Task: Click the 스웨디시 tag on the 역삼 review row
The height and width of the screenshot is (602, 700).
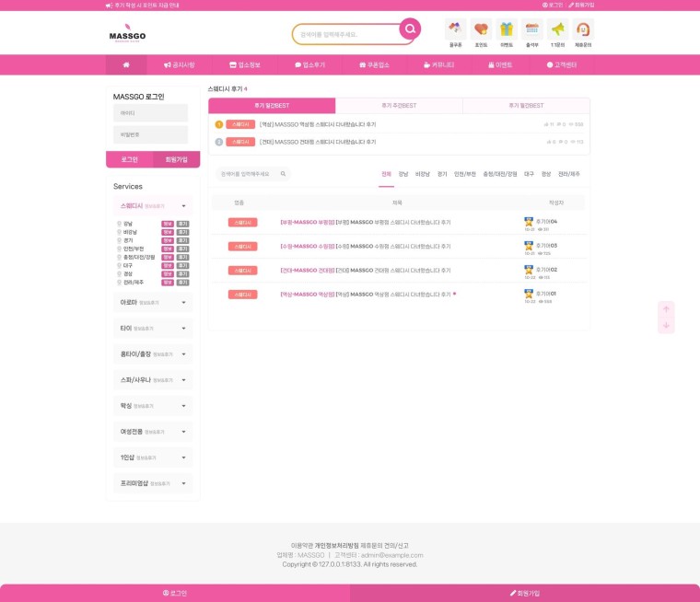Action: click(x=242, y=295)
